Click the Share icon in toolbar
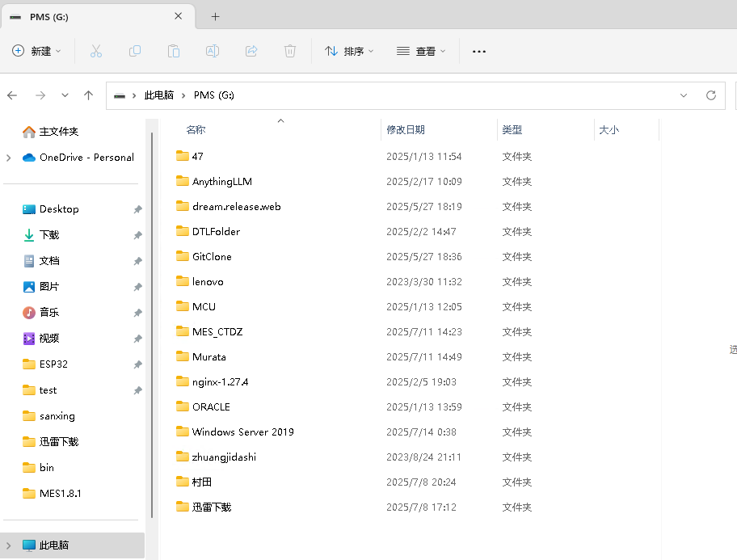Viewport: 737px width, 560px height. pyautogui.click(x=251, y=51)
